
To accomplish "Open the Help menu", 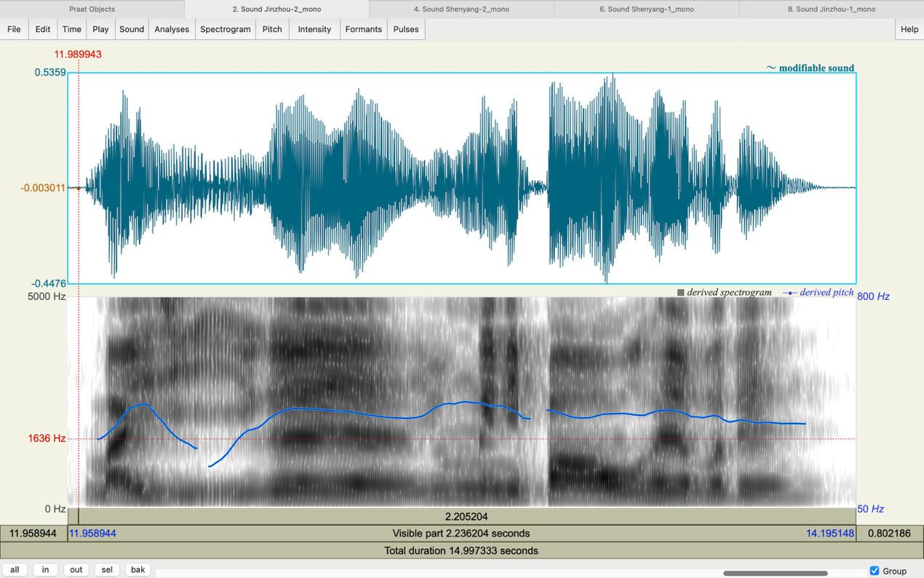I will (909, 29).
